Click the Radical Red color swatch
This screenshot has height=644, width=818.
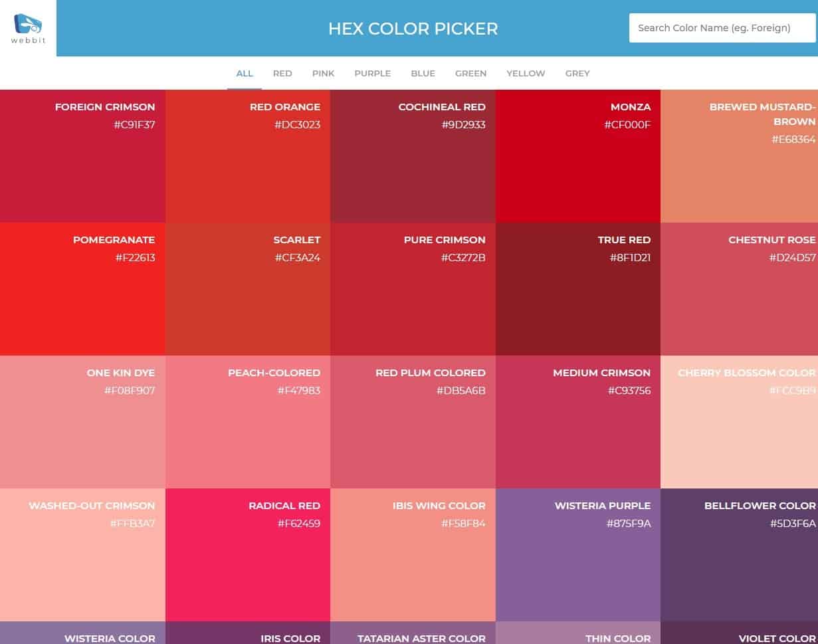(247, 555)
